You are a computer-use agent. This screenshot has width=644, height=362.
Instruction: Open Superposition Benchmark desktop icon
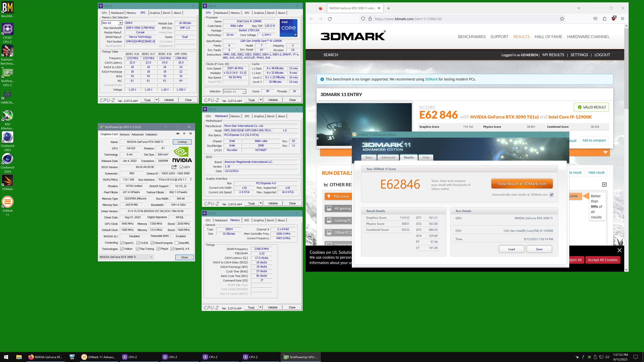point(8,55)
